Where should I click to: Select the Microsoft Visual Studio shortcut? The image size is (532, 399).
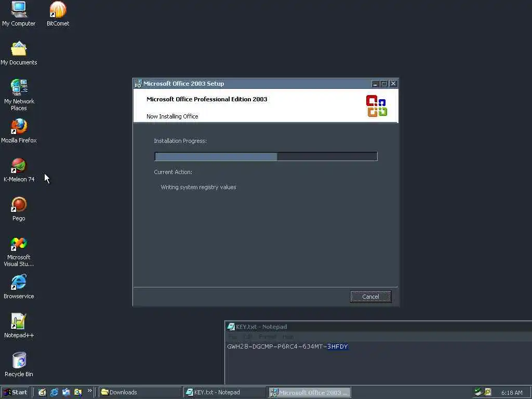[x=19, y=251]
